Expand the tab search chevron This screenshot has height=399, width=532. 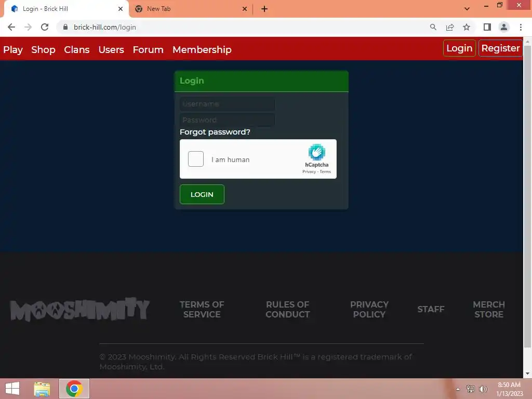467,9
